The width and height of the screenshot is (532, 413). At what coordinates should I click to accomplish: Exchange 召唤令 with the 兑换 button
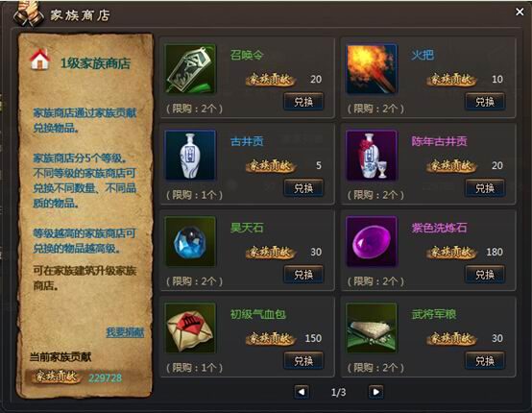click(x=303, y=102)
